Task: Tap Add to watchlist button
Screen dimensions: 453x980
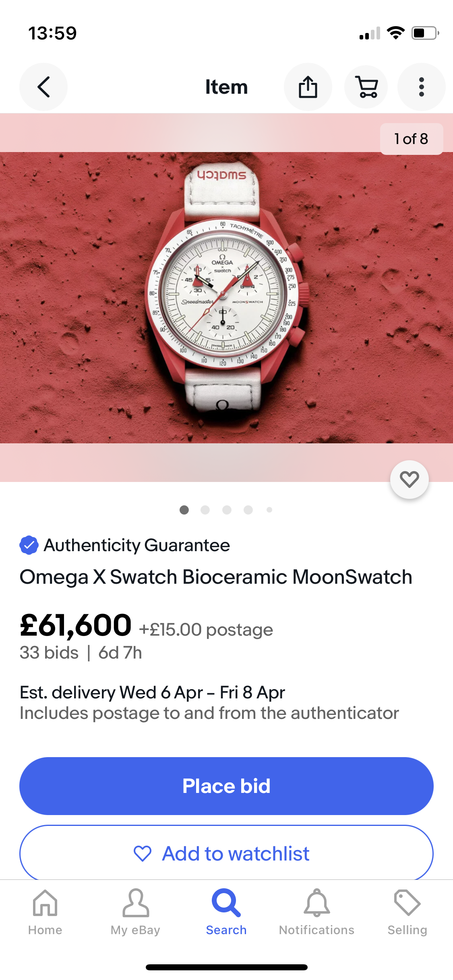Action: 226,853
